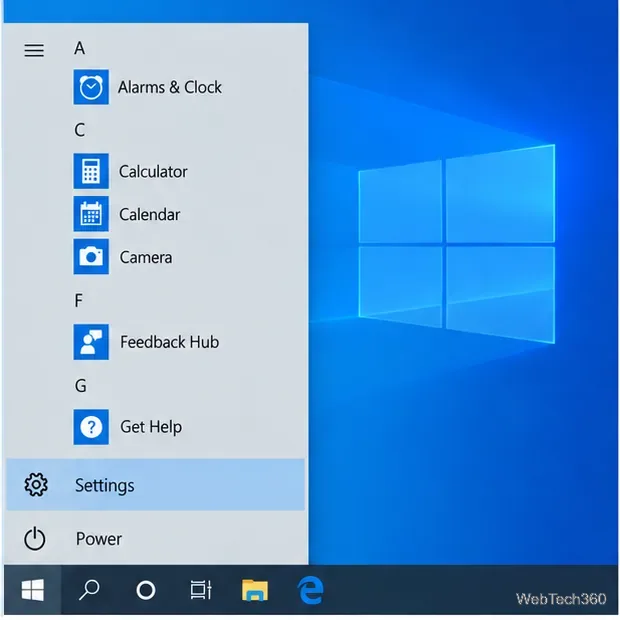Select the letter A group header
The height and width of the screenshot is (620, 620).
pos(79,48)
